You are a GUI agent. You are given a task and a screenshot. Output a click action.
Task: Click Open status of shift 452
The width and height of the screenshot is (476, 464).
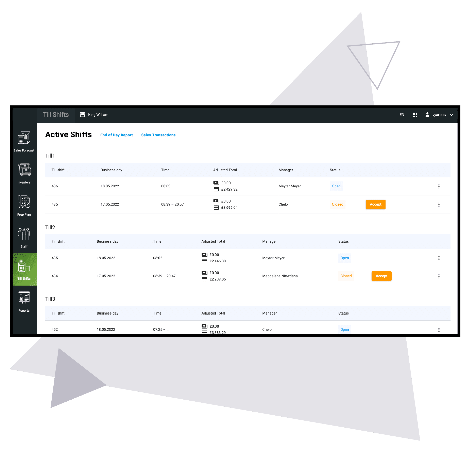coord(345,330)
